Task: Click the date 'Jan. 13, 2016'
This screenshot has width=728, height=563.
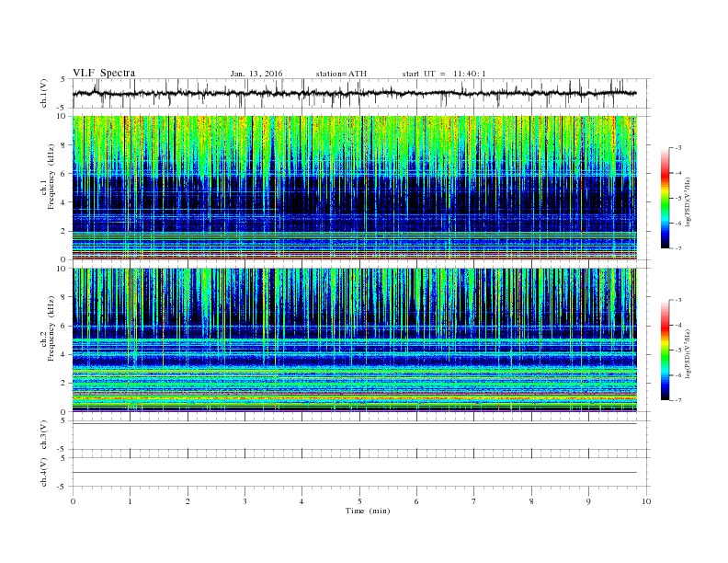Action: click(x=256, y=74)
